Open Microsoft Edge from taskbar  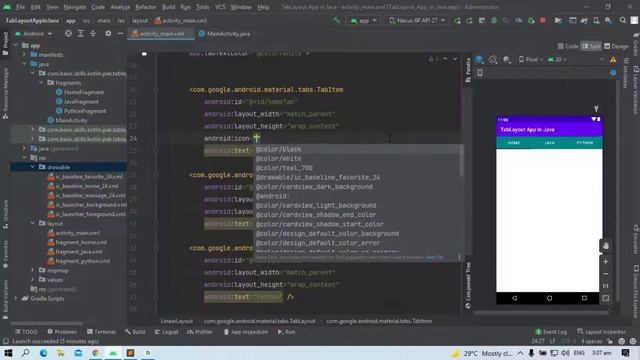tap(43, 353)
